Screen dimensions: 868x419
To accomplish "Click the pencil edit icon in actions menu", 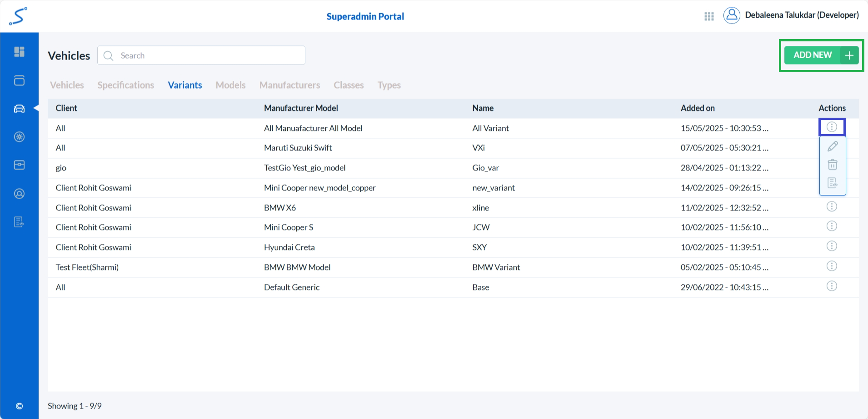I will click(x=832, y=146).
